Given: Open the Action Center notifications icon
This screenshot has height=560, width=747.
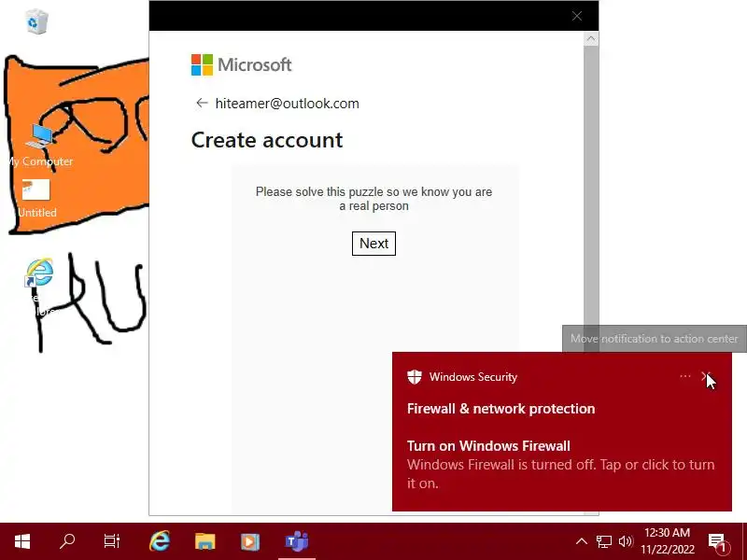Looking at the screenshot, I should click(718, 542).
